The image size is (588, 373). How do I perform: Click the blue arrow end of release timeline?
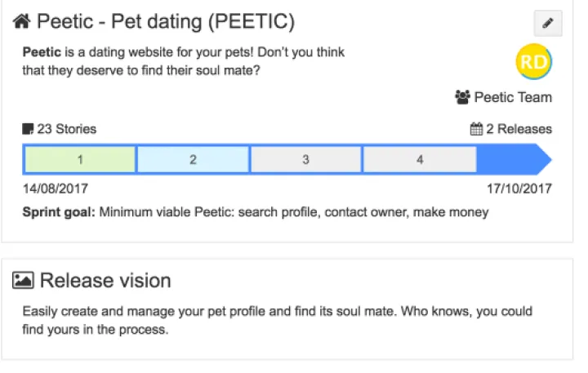click(x=514, y=159)
